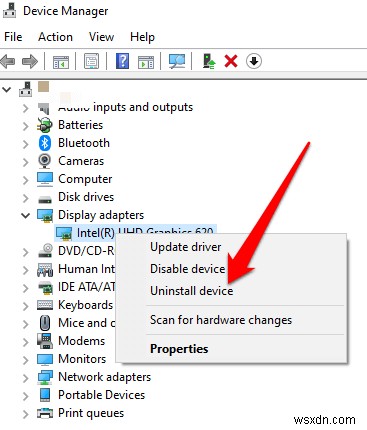Collapse the Display adapters node
Screen dimensions: 367x430
(x=26, y=215)
